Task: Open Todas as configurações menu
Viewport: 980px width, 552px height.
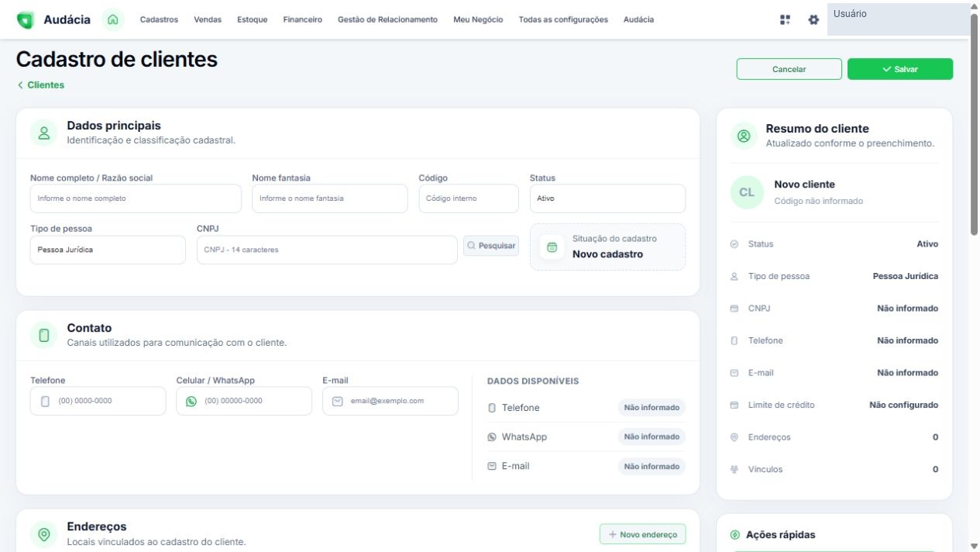Action: click(x=563, y=19)
